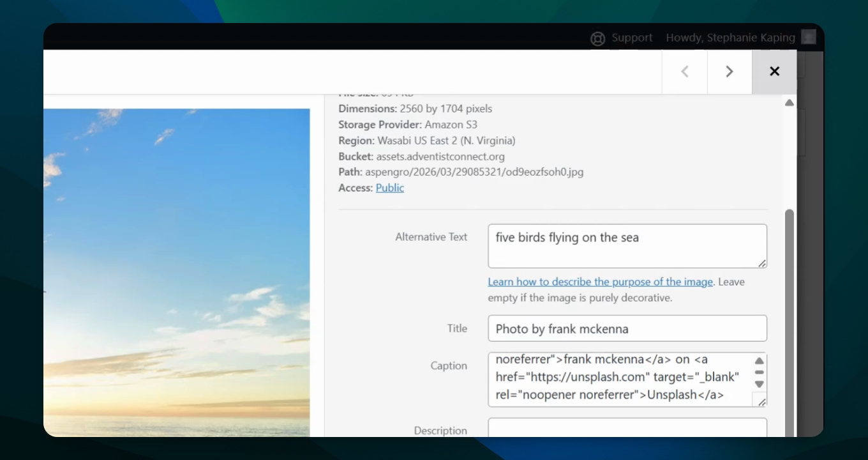
Task: Click the 'Access:' label text
Action: (355, 188)
